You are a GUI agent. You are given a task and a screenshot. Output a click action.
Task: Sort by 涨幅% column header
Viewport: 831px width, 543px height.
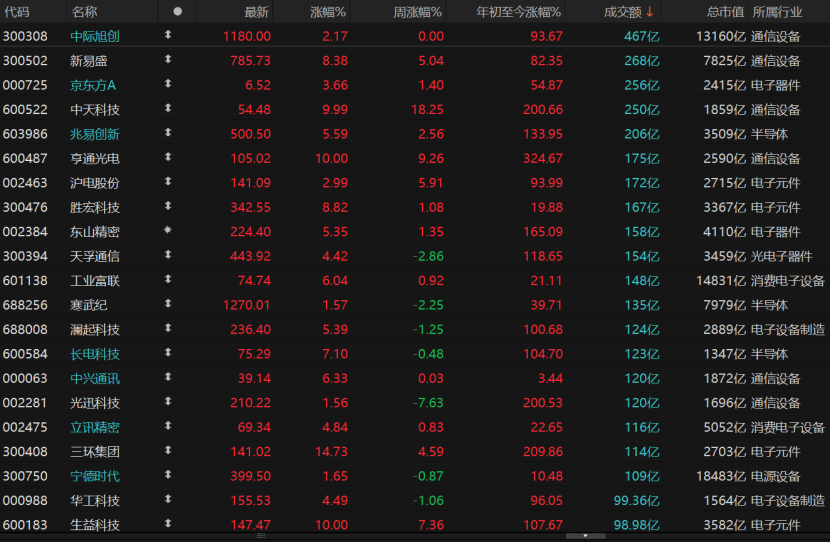[x=328, y=12]
